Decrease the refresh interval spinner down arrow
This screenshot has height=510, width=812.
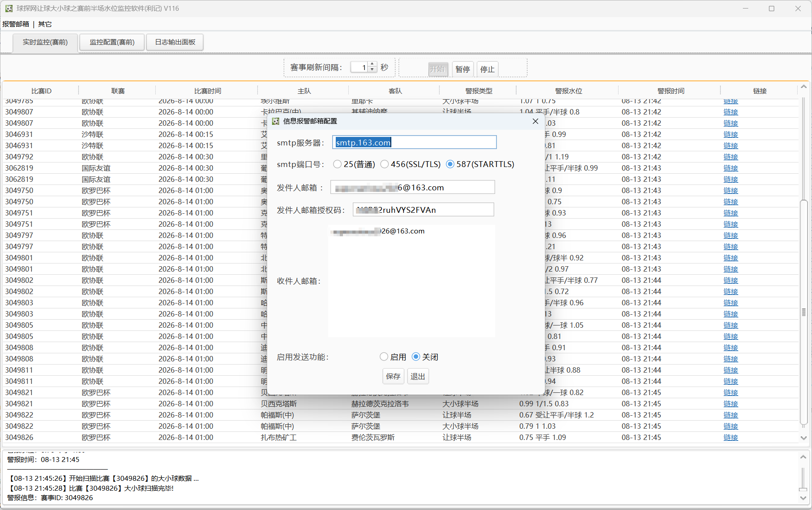coord(372,70)
